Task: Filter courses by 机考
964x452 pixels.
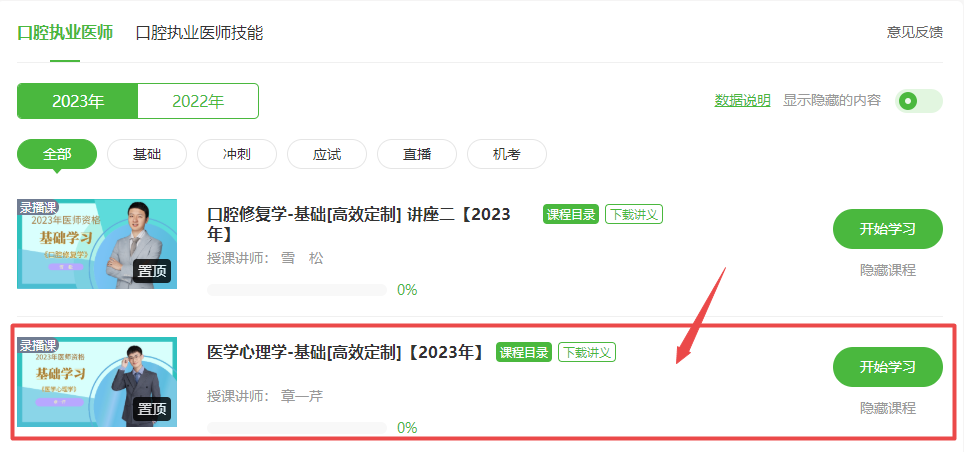Action: [507, 154]
